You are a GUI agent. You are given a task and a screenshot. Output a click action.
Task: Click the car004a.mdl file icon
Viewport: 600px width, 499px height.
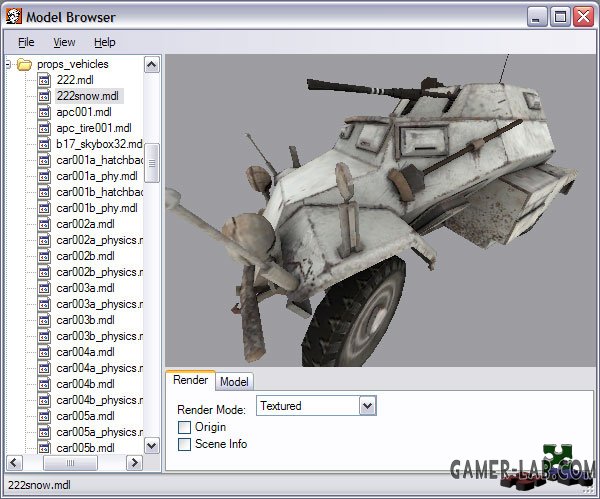pos(44,352)
